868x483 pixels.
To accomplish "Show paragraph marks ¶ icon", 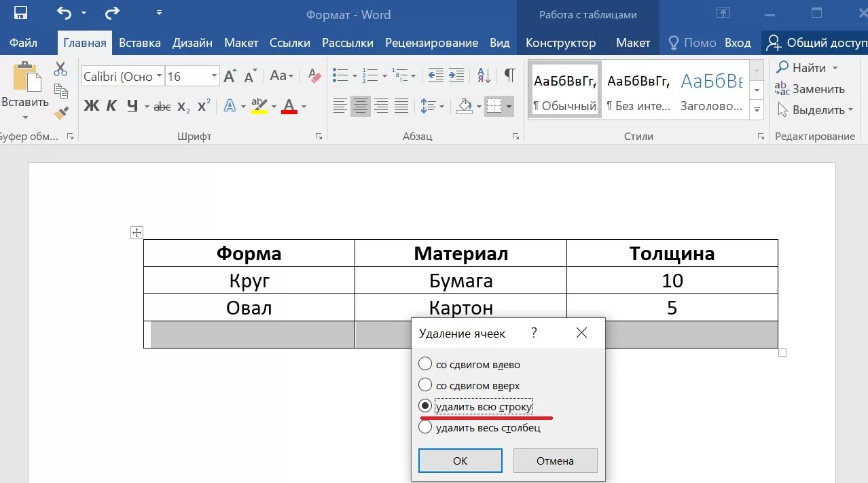I will [x=509, y=75].
